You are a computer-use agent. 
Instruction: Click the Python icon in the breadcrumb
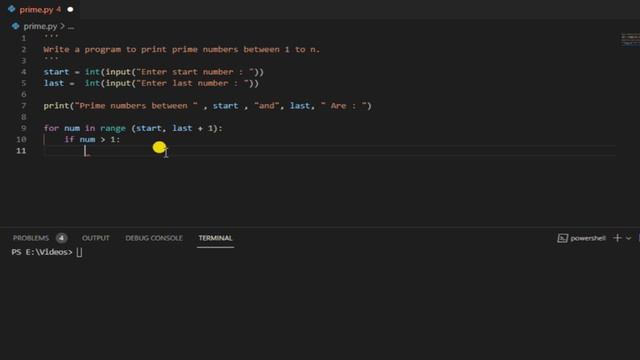[x=16, y=26]
